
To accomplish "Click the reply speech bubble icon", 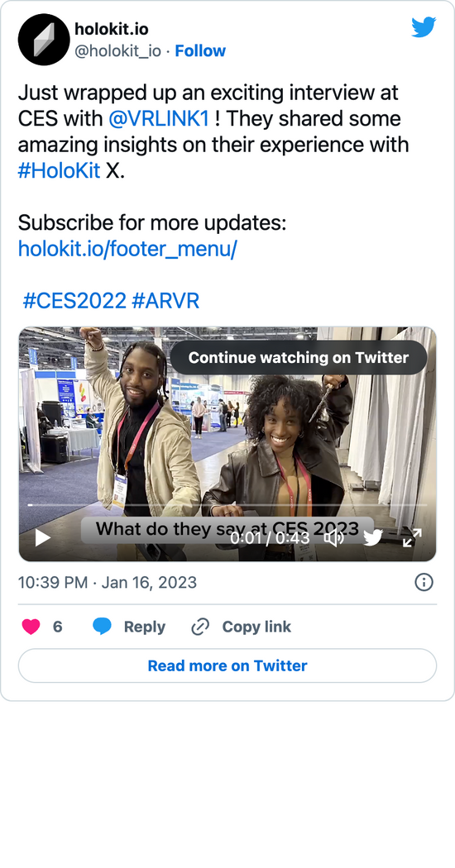I will [102, 627].
